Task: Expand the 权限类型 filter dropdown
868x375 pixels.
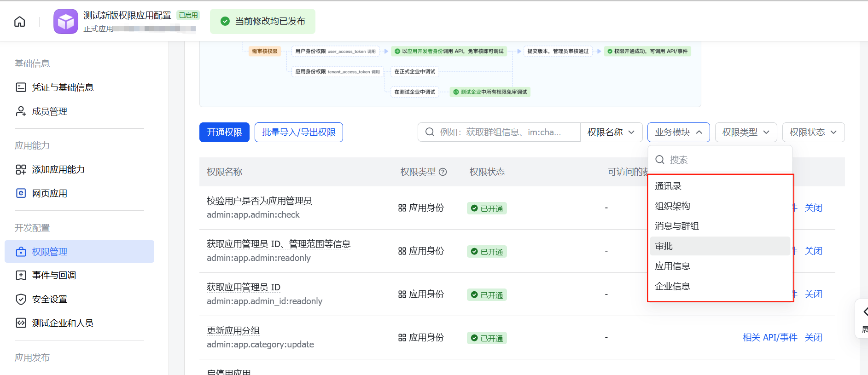Action: (746, 133)
